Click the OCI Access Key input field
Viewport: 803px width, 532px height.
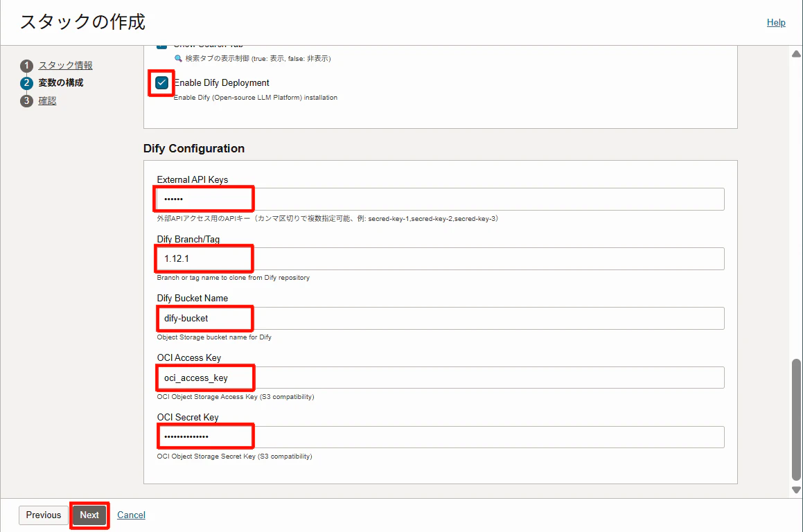pyautogui.click(x=441, y=378)
